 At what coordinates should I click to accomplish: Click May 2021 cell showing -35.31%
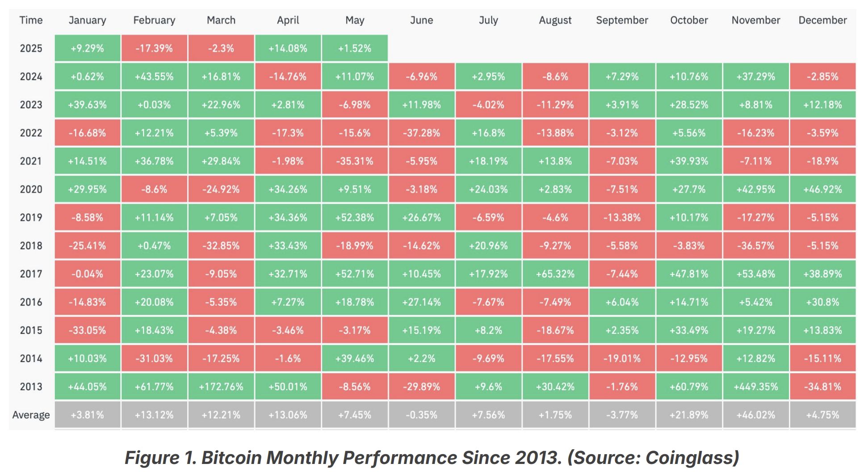[x=355, y=161]
